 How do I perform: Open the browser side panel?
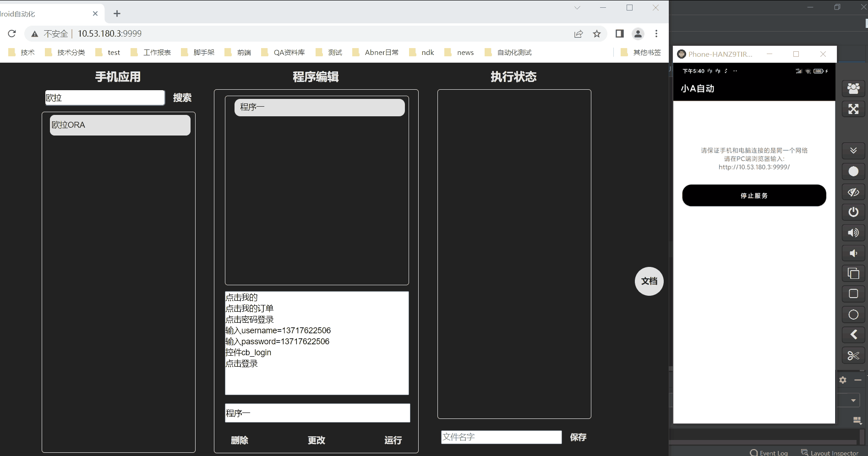620,33
